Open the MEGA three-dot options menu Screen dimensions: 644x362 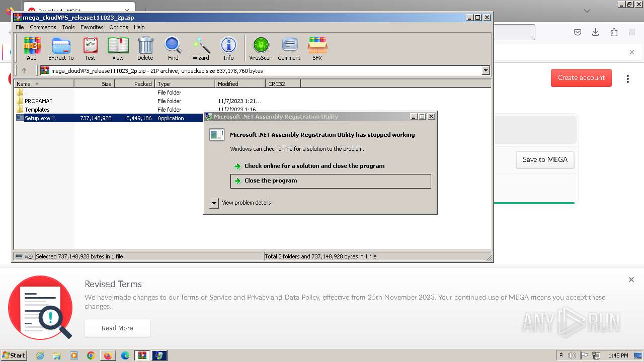point(627,79)
